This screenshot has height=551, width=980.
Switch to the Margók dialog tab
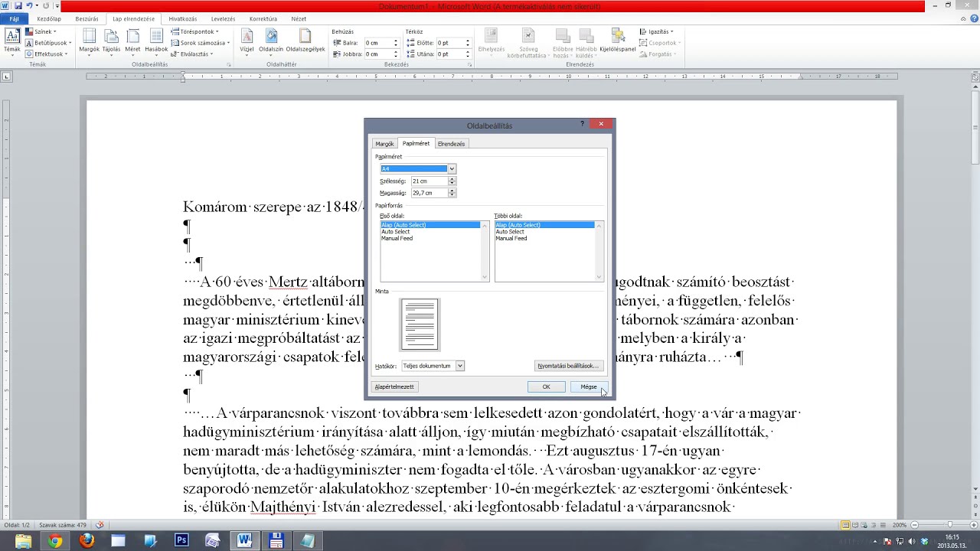[x=384, y=144]
